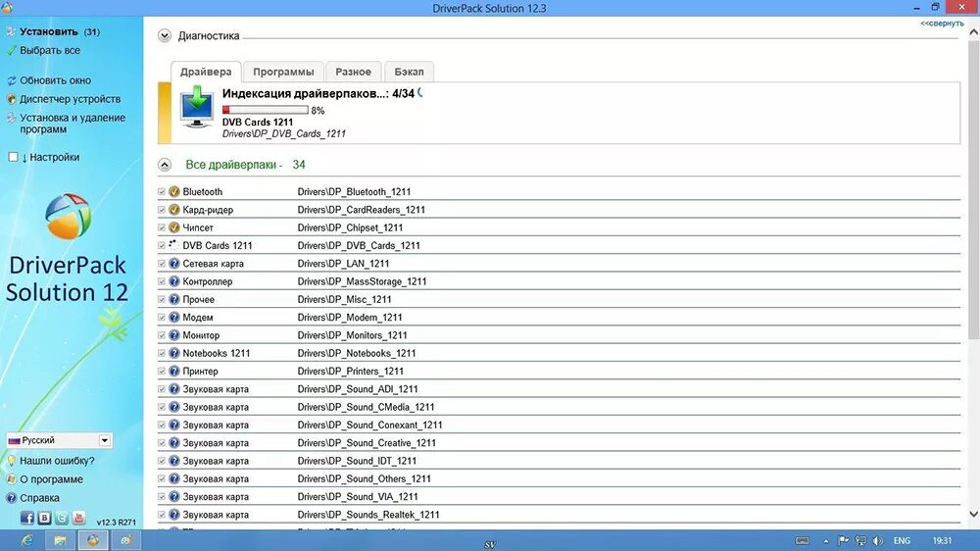Click Обновить окно link
The height and width of the screenshot is (551, 980).
55,80
